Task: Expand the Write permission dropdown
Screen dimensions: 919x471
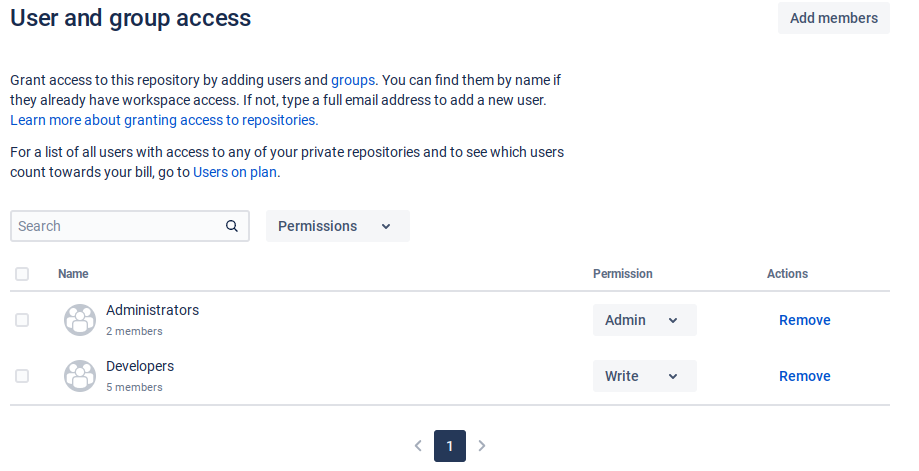Action: [644, 376]
